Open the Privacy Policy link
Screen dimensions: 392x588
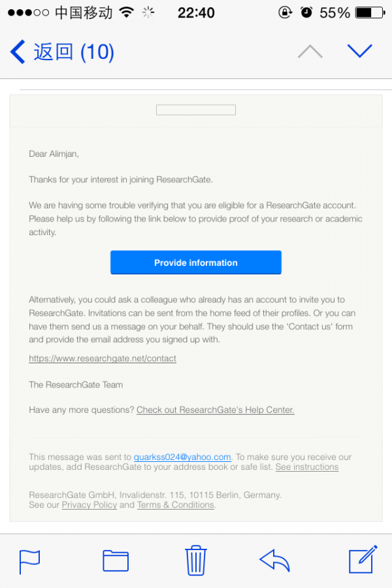[x=90, y=504]
